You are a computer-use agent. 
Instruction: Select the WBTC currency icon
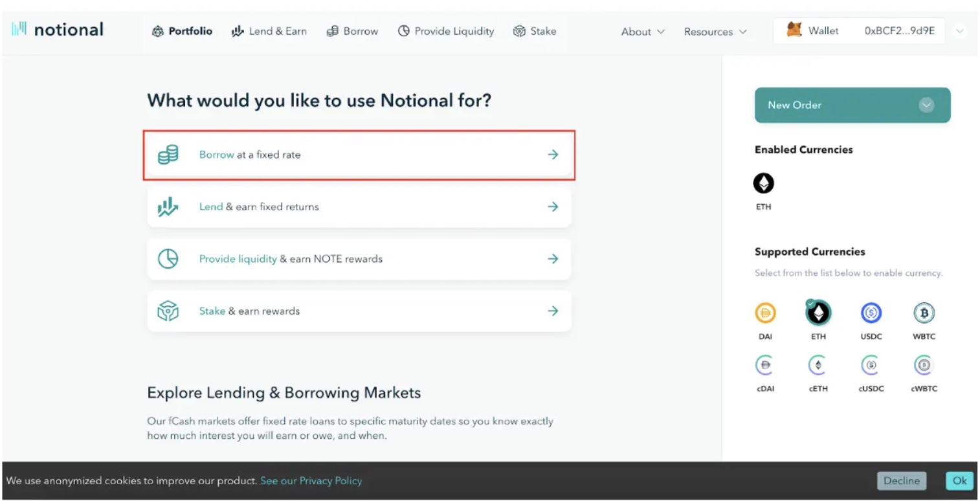point(924,313)
